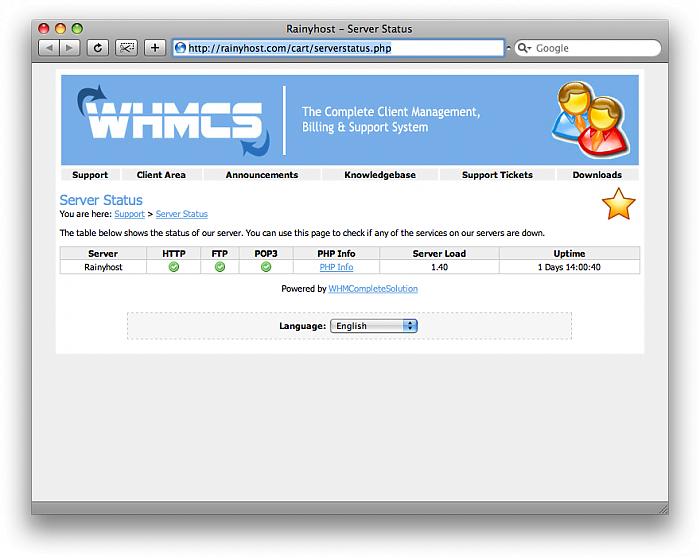Open the Downloads menu item

pyautogui.click(x=597, y=175)
